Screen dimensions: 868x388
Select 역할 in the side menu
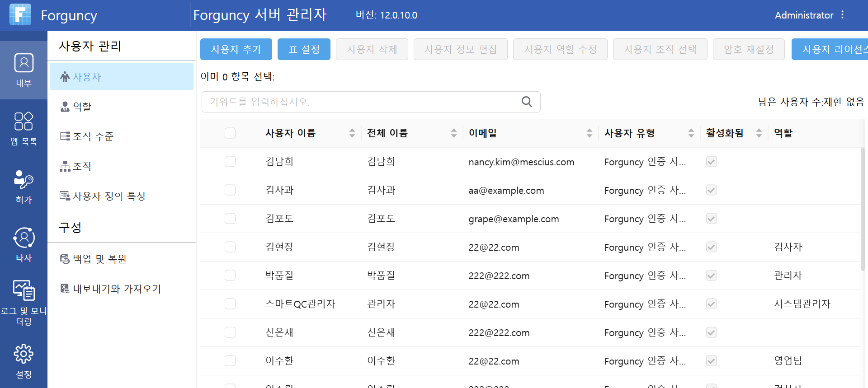(x=122, y=107)
